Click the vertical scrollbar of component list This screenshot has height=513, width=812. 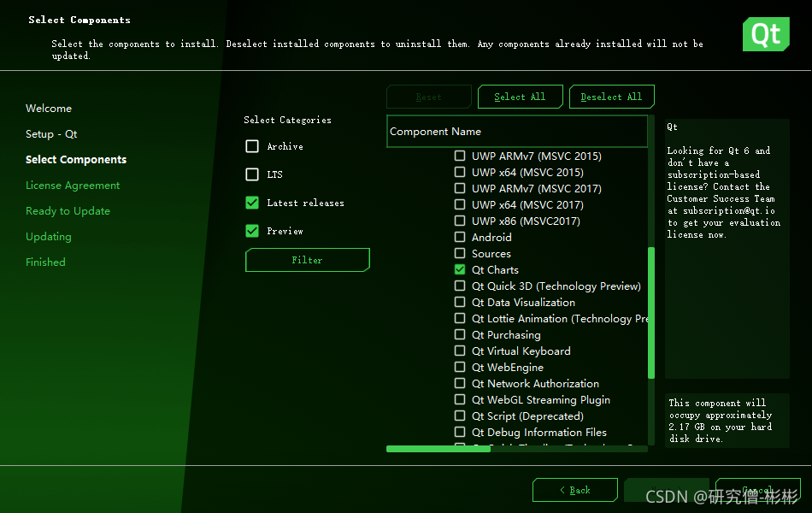651,312
